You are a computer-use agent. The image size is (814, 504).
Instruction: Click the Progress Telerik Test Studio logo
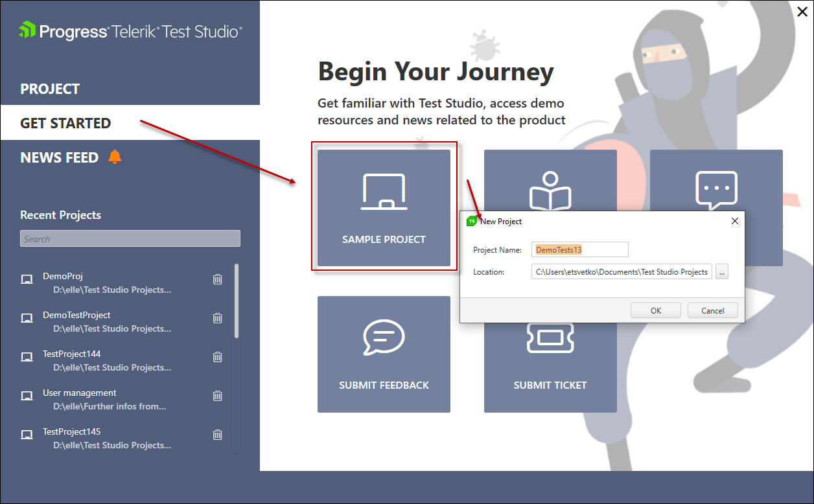(130, 31)
